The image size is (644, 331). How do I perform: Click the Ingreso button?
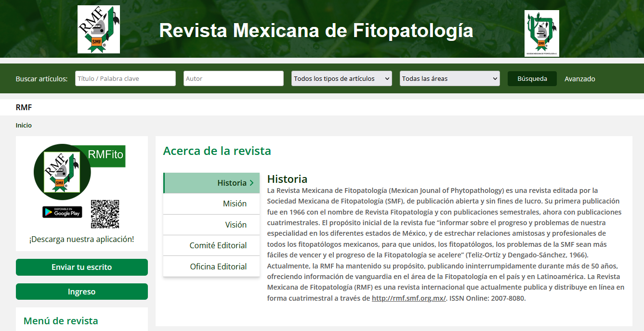tap(82, 292)
